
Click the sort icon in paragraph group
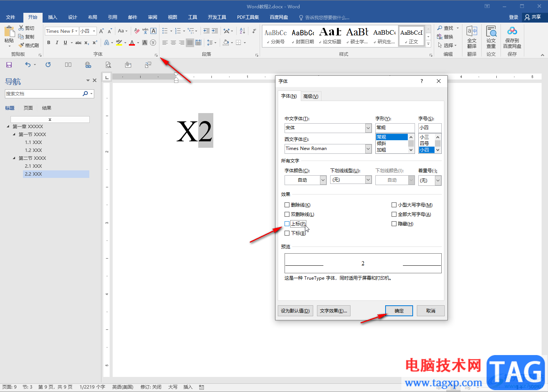pyautogui.click(x=242, y=31)
